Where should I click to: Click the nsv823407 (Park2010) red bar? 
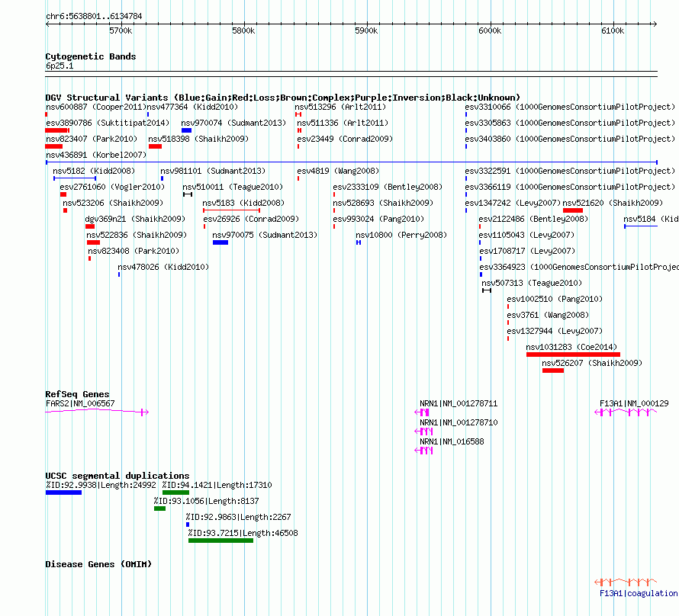point(53,146)
